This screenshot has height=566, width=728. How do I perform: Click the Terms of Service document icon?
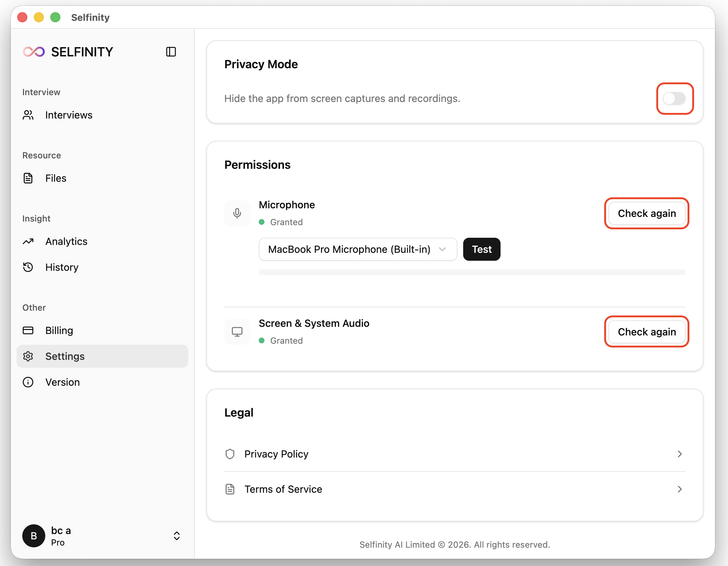point(230,489)
